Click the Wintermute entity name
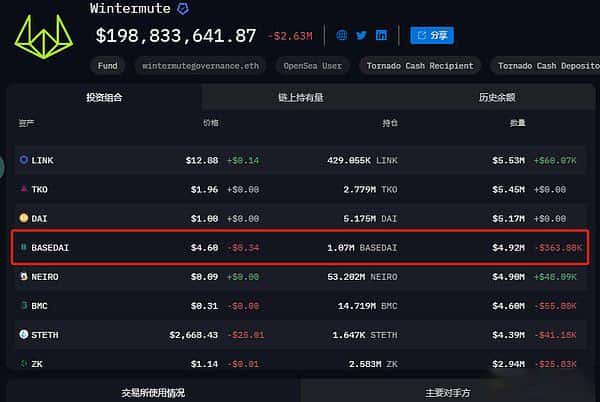This screenshot has width=600, height=402. click(130, 8)
